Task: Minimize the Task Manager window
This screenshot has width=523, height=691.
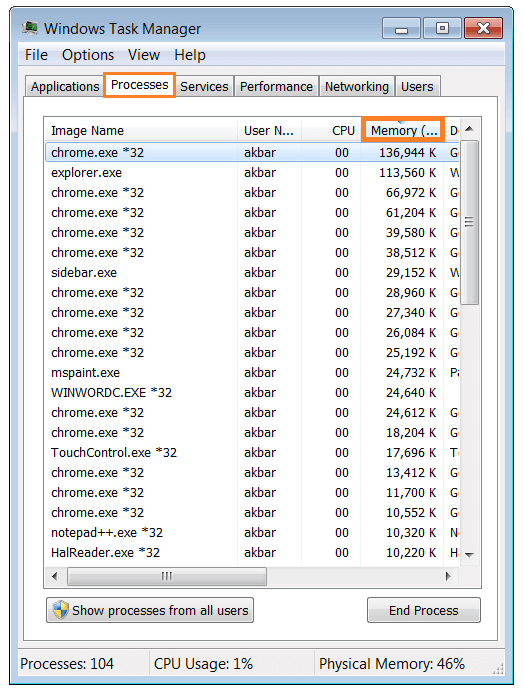Action: point(401,29)
